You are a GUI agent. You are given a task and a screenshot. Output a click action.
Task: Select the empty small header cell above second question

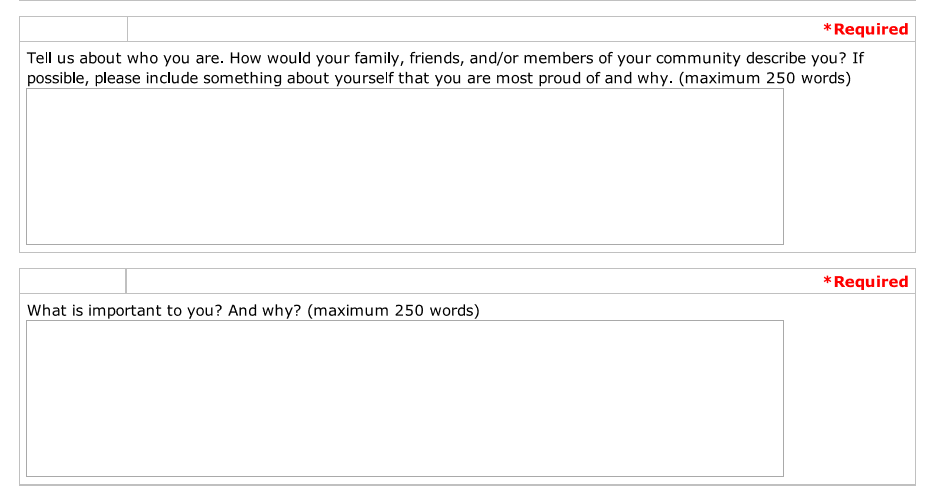pos(73,281)
